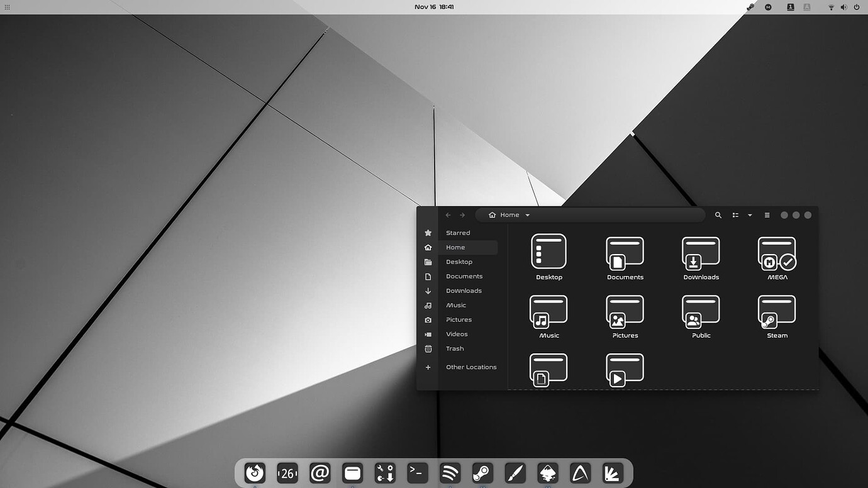Viewport: 868px width, 488px height.
Task: Click the clock showing Nov 16 18:41
Action: coord(434,7)
